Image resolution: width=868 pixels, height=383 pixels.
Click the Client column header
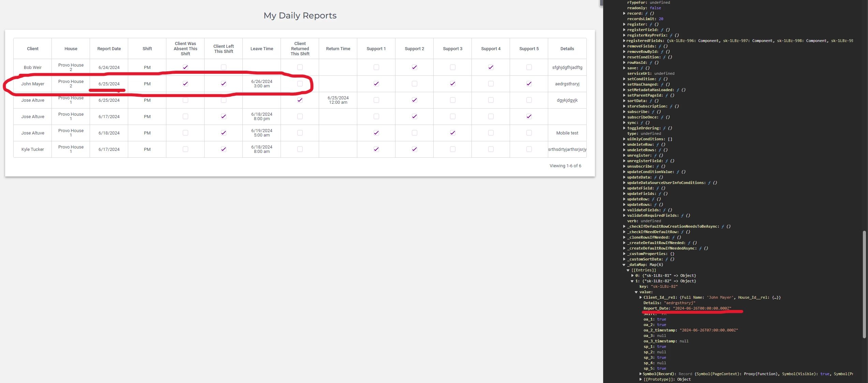33,49
